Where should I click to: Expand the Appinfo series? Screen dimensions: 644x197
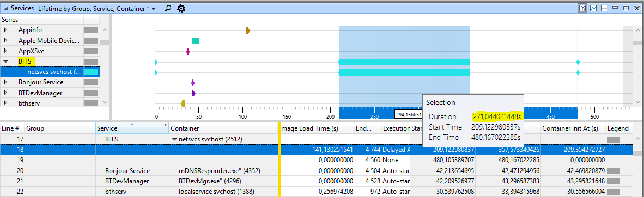(x=5, y=30)
